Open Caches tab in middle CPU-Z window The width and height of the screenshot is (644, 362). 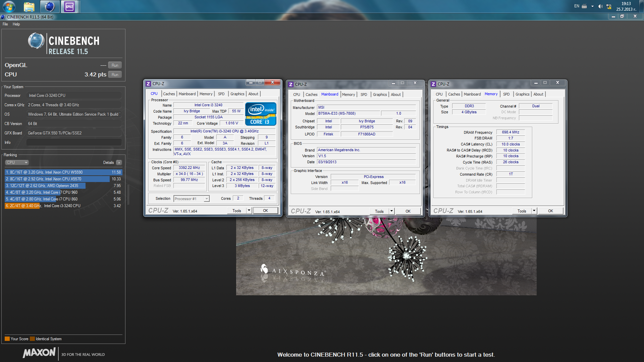click(x=312, y=95)
